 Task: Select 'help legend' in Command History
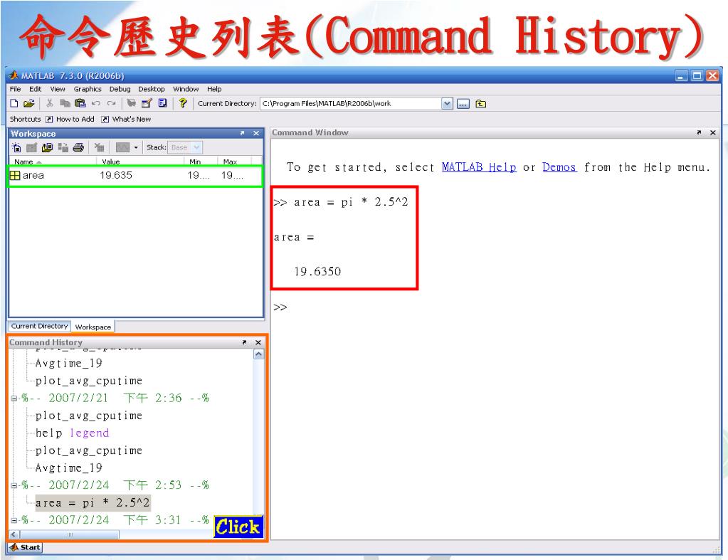(72, 433)
